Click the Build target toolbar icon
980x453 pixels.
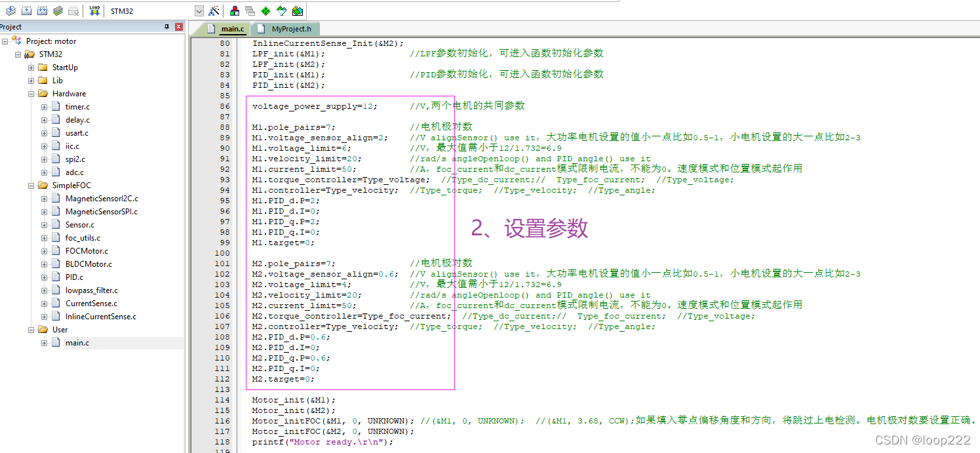point(27,10)
